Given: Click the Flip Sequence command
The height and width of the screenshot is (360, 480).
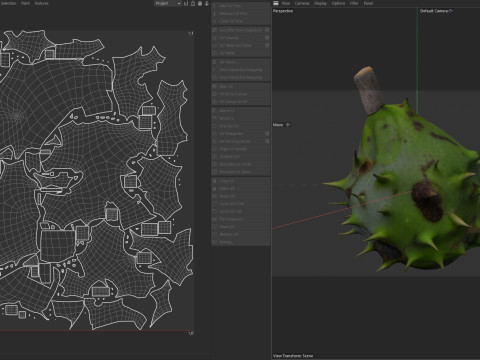Looking at the screenshot, I should coord(240,219).
